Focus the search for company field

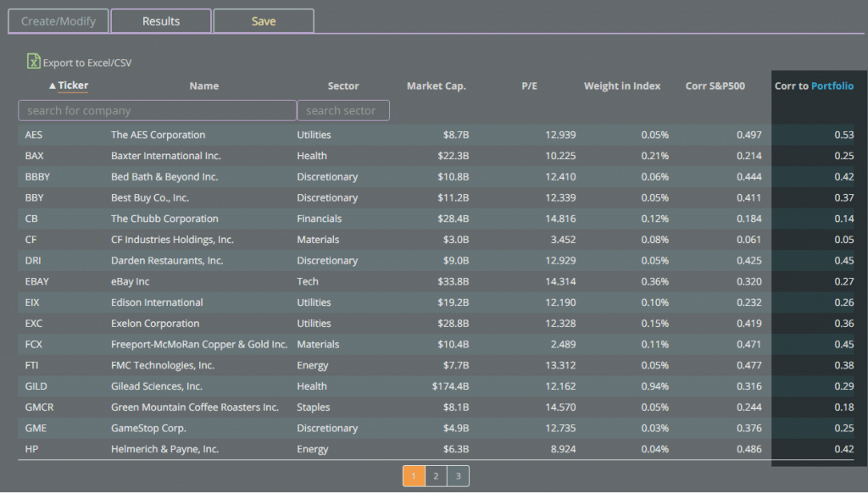tap(157, 110)
